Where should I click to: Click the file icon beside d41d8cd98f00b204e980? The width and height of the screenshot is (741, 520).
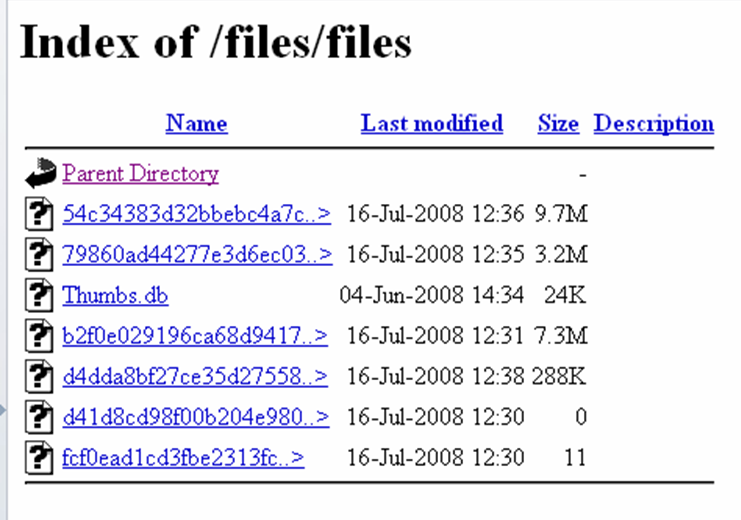[x=41, y=417]
